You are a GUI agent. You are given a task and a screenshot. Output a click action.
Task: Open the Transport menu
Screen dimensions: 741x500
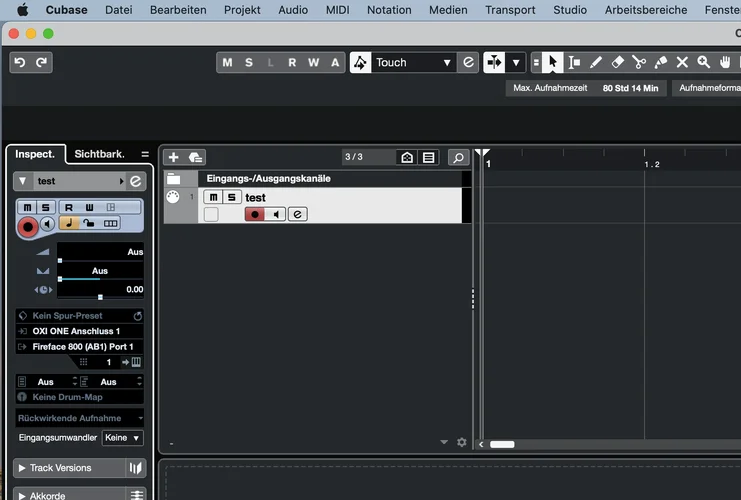point(510,10)
